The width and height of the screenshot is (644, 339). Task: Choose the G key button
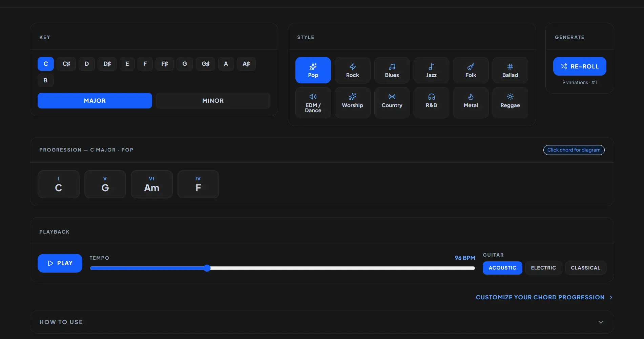pos(185,64)
